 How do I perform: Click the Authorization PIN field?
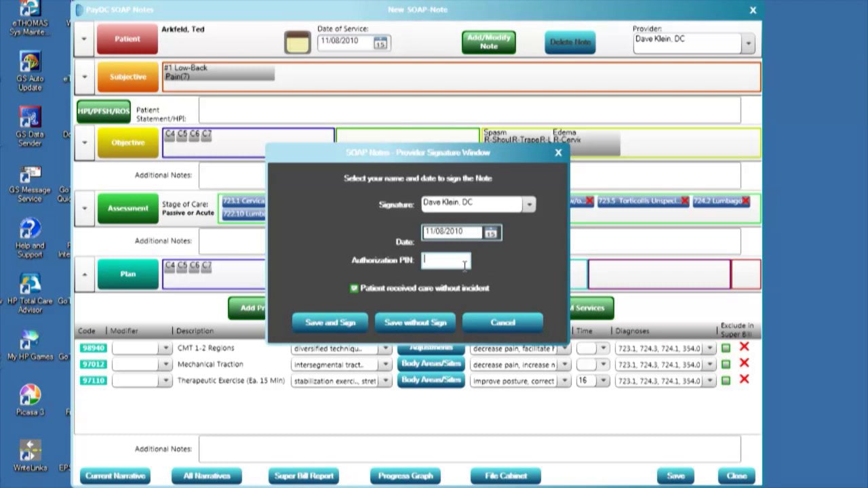[446, 260]
